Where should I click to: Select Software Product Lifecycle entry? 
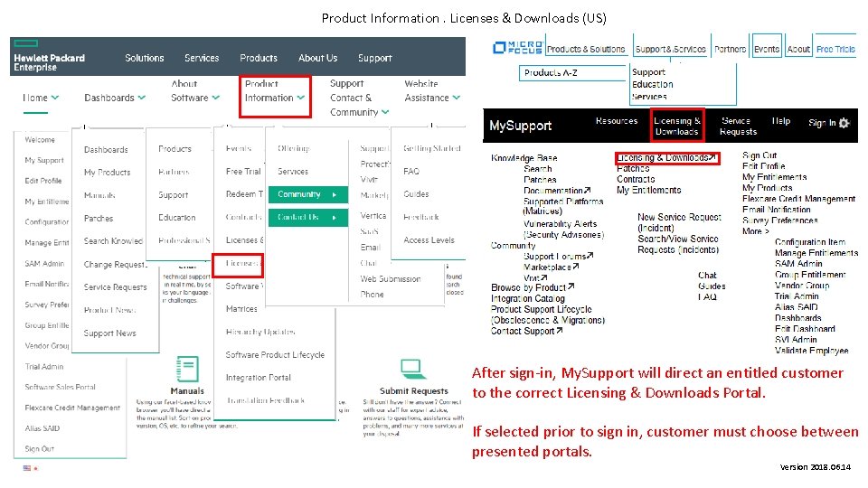(275, 354)
